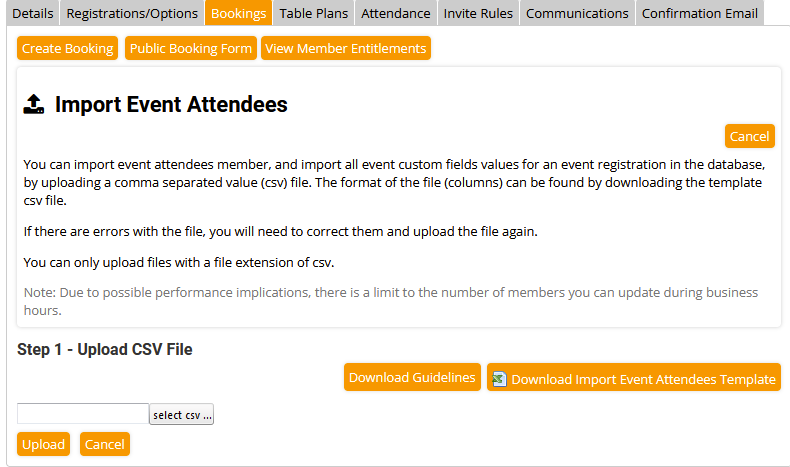Open the Details tab
Viewport: 790px width, 467px height.
coord(32,13)
